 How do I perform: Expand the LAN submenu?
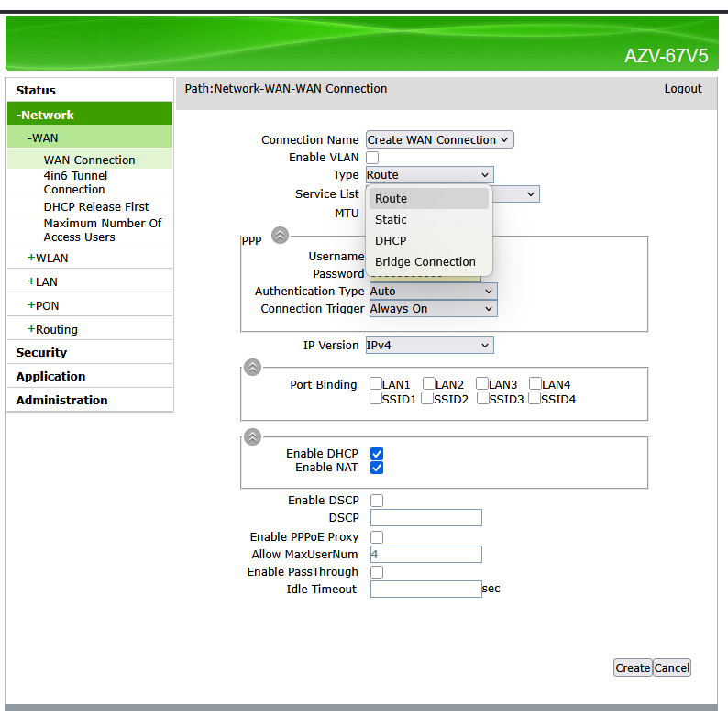pos(46,282)
